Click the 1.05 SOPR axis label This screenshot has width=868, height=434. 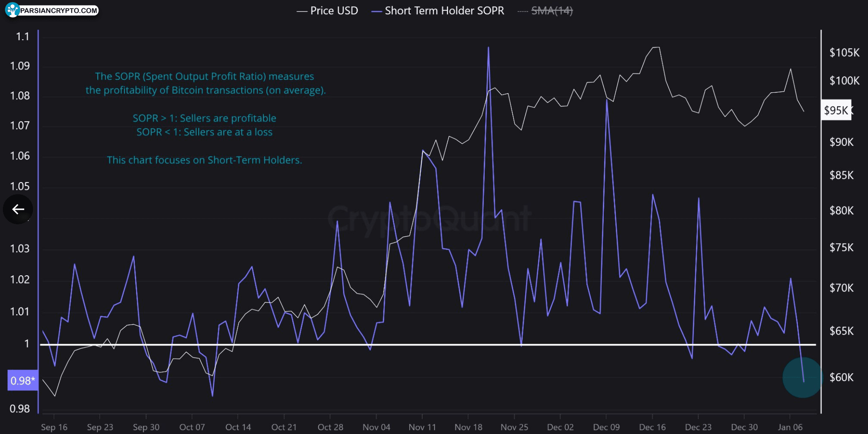pos(20,186)
